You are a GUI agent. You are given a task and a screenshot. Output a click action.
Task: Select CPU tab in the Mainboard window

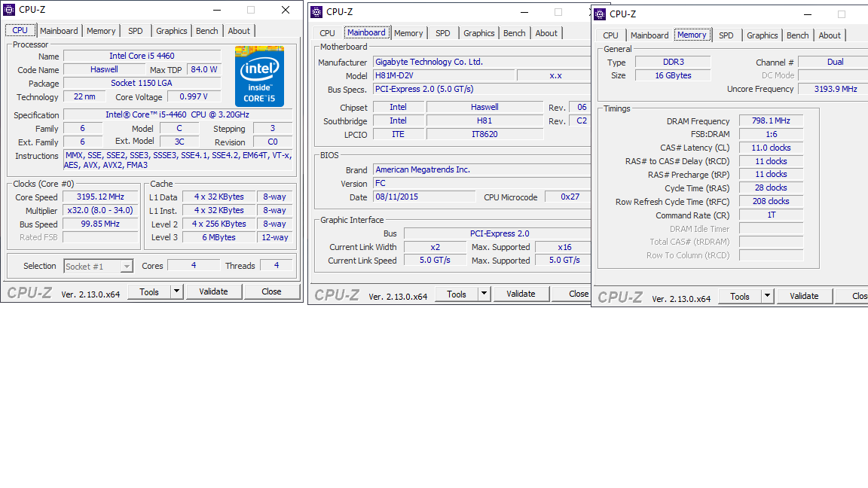327,33
